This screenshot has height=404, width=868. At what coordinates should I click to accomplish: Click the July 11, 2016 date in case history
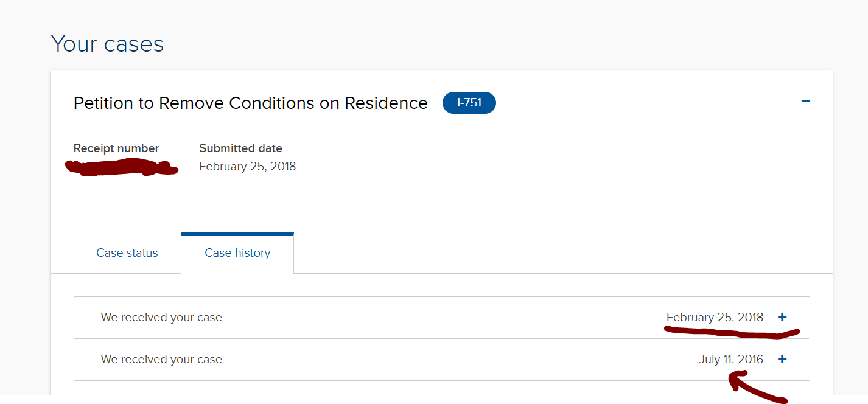[731, 359]
